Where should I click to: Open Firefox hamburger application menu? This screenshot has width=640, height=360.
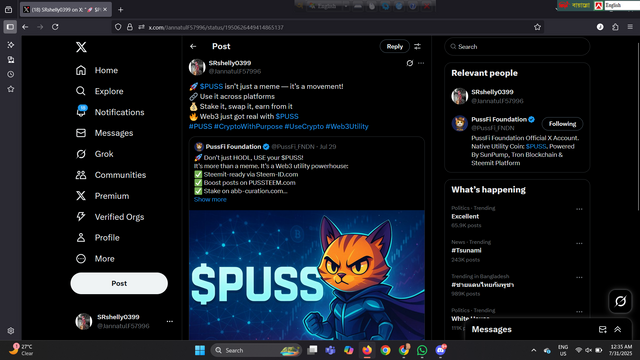[x=630, y=27]
